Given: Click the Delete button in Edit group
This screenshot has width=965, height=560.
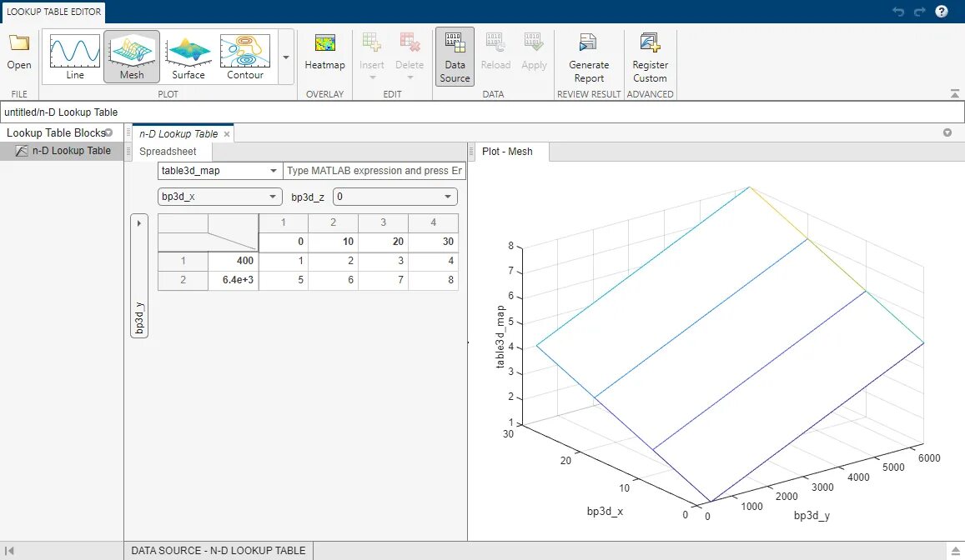Looking at the screenshot, I should pos(410,50).
